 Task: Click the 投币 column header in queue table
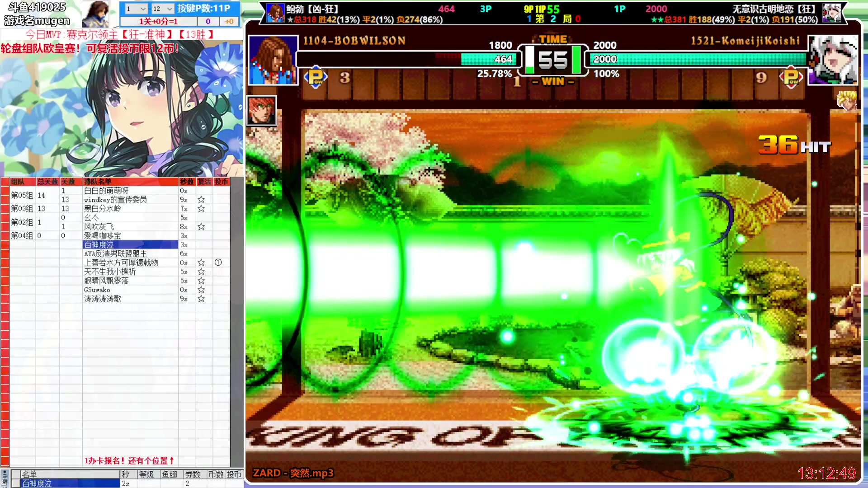(x=222, y=182)
